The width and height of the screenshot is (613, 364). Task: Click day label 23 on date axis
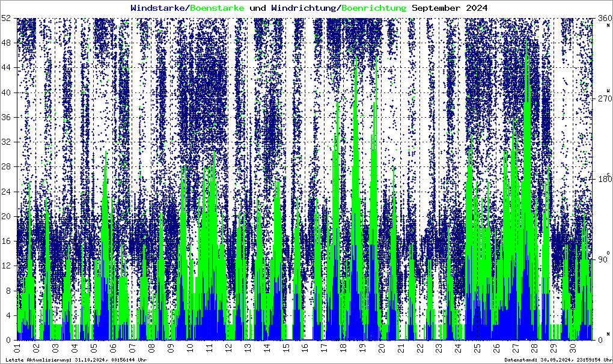tap(439, 347)
